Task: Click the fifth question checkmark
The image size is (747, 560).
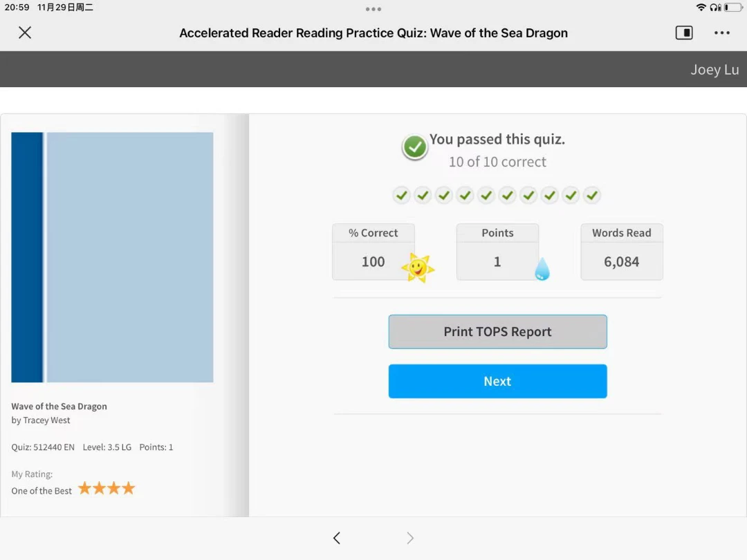Action: pyautogui.click(x=486, y=195)
